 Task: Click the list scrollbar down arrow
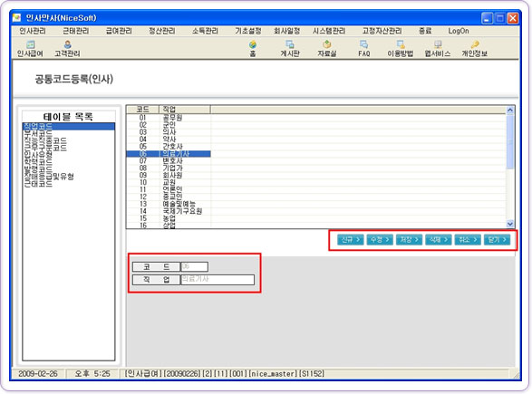point(510,224)
